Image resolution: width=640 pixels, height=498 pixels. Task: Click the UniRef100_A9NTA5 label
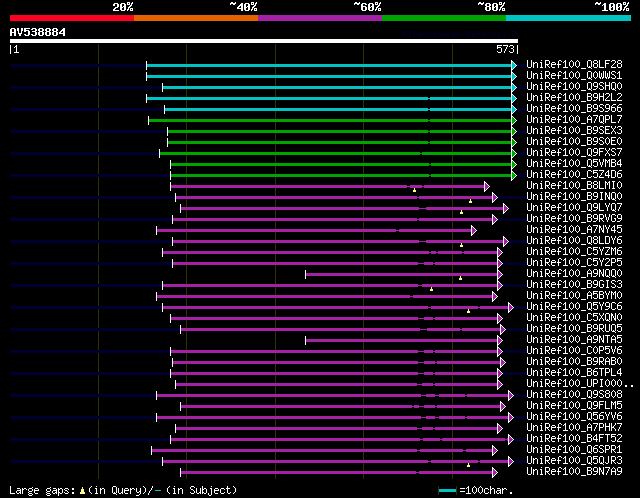[574, 340]
